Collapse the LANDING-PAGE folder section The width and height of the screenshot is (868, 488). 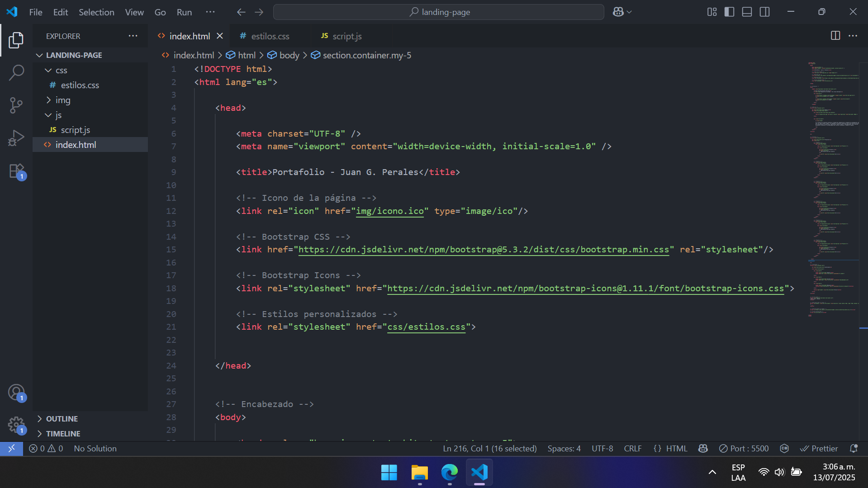(x=90, y=55)
